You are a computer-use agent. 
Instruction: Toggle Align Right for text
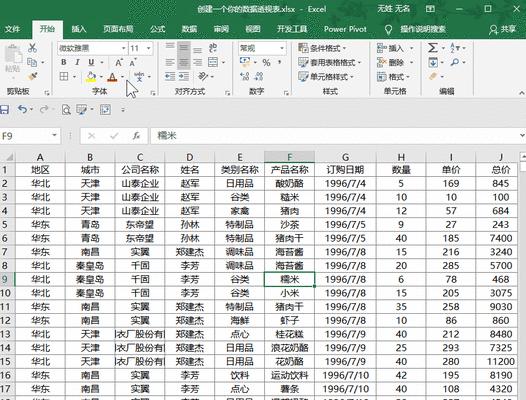coord(198,62)
